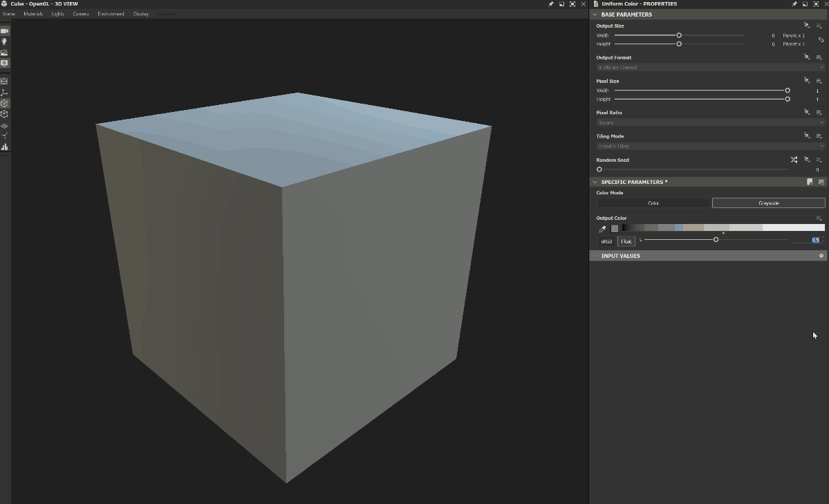This screenshot has height=504, width=829.
Task: Click the Specific Parameters preset icon
Action: point(810,182)
